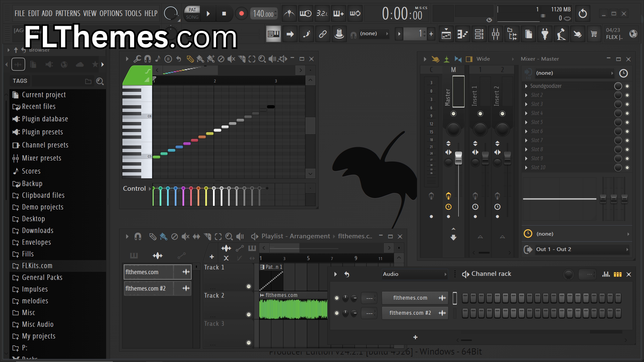Toggle the Master mixer track mute LED
Screen dimensions: 644x362
[453, 114]
